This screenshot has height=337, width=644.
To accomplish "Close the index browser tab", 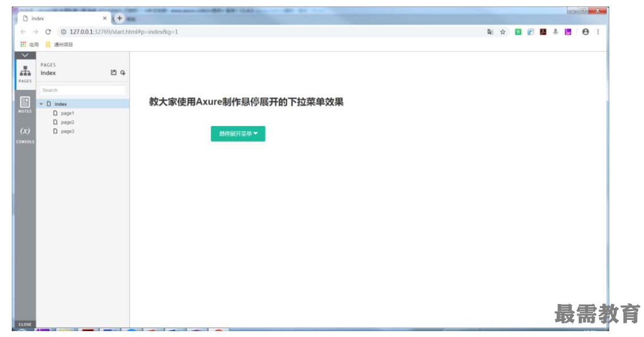I will click(104, 18).
